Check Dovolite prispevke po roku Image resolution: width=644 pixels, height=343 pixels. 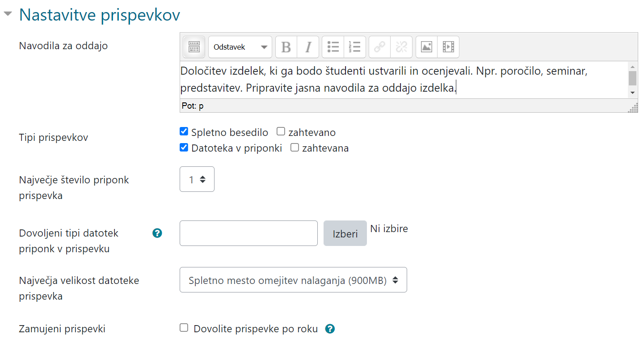pyautogui.click(x=184, y=327)
